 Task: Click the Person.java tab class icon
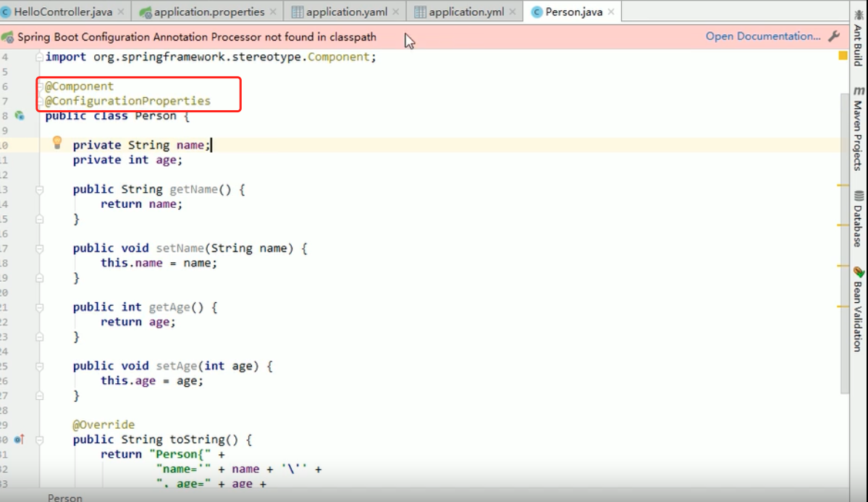(536, 12)
